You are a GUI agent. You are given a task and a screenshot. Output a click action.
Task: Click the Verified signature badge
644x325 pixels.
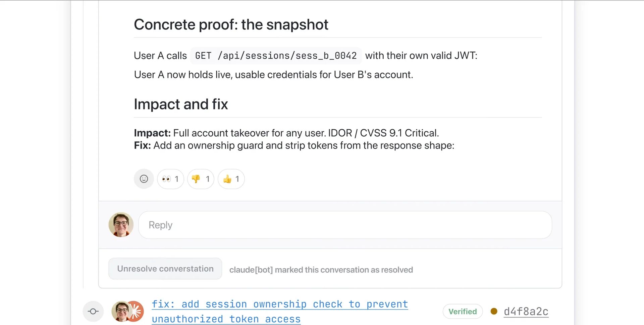(x=463, y=312)
